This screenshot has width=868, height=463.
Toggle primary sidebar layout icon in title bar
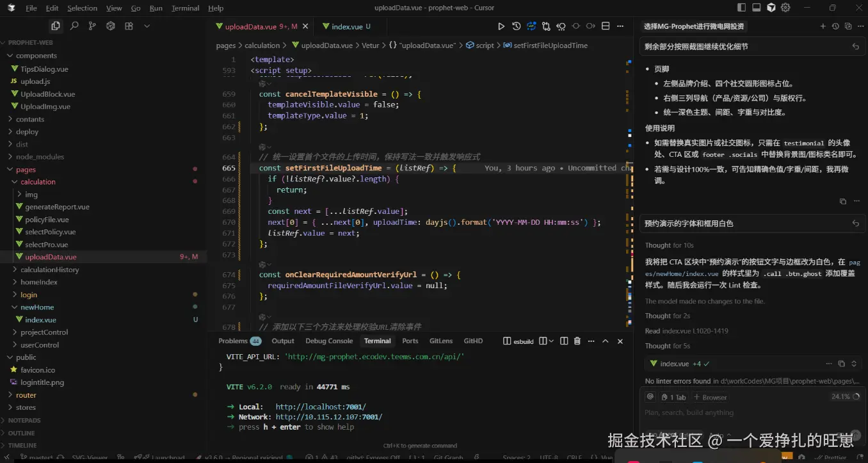click(741, 8)
